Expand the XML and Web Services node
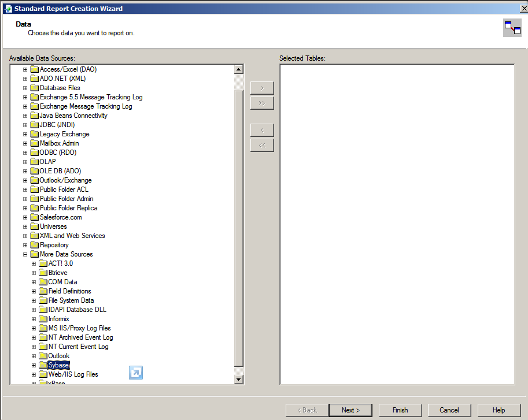The width and height of the screenshot is (528, 420). coord(25,236)
